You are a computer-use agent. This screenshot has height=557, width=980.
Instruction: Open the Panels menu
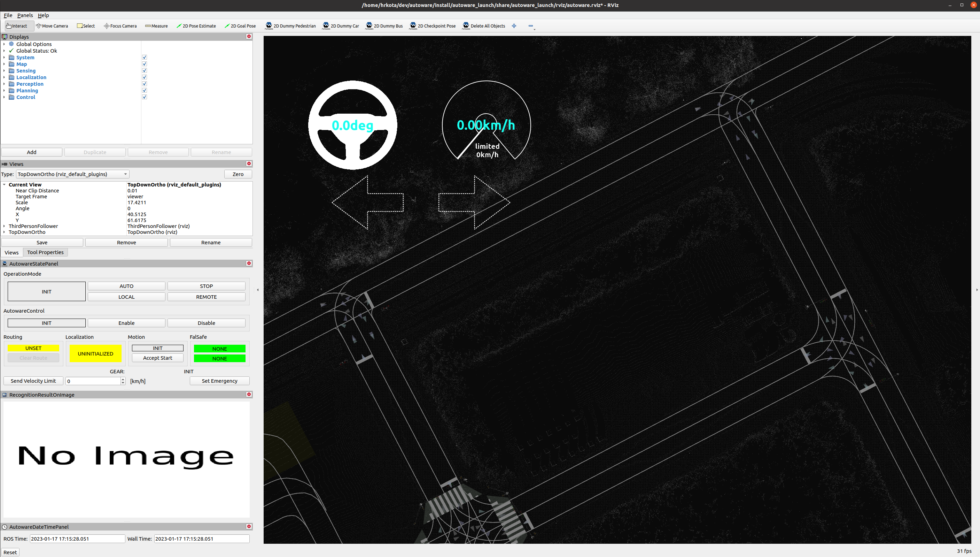[x=25, y=15]
